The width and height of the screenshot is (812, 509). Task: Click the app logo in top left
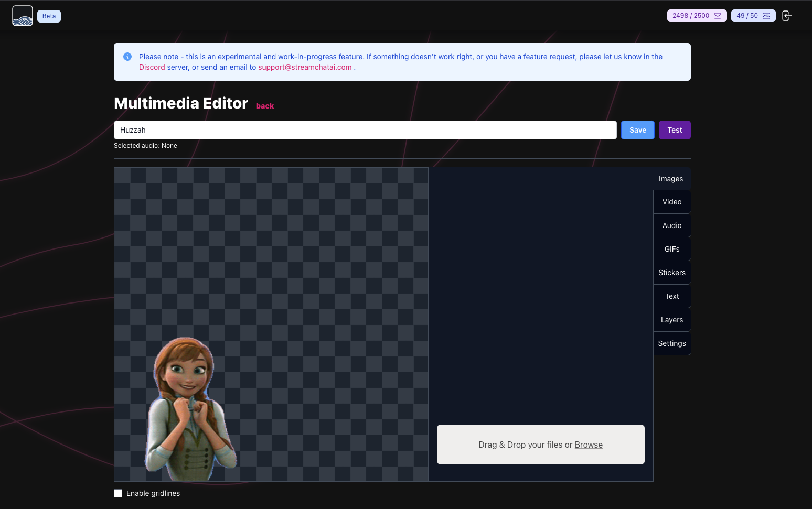point(22,15)
